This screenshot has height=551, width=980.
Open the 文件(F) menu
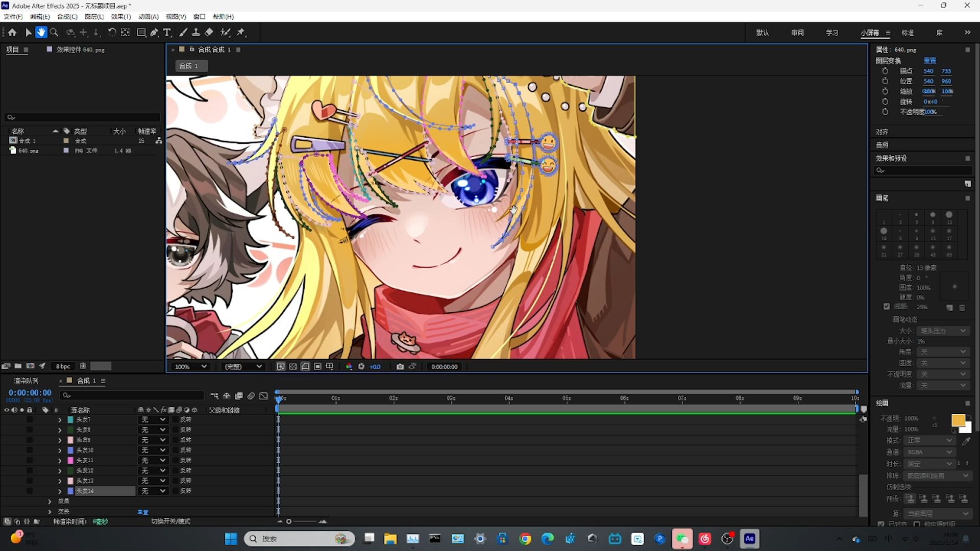[x=13, y=16]
